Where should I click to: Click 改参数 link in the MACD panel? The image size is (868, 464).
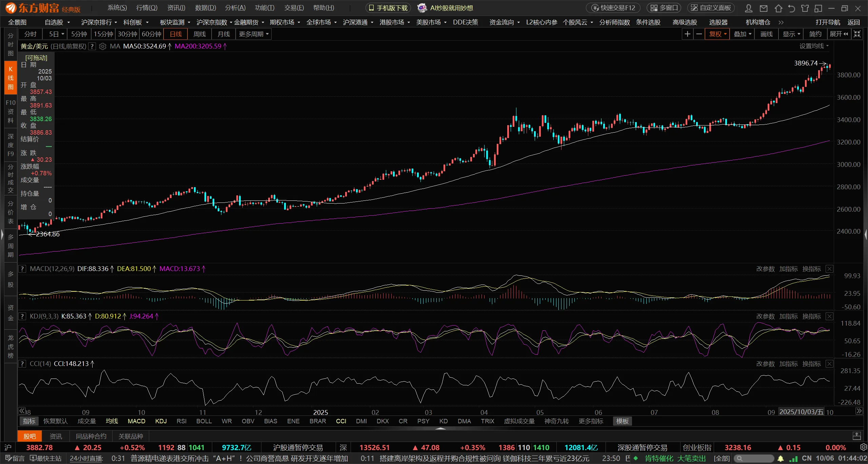click(x=765, y=269)
